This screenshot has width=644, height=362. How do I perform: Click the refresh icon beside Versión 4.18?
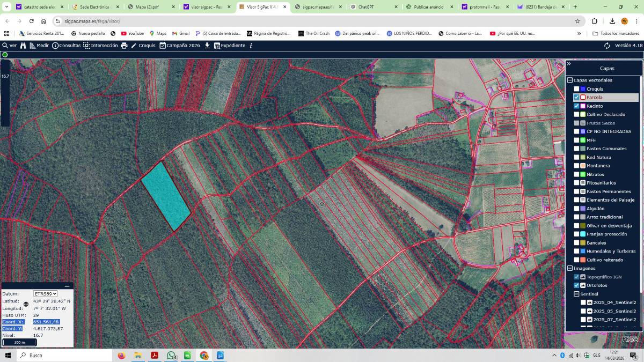[607, 46]
